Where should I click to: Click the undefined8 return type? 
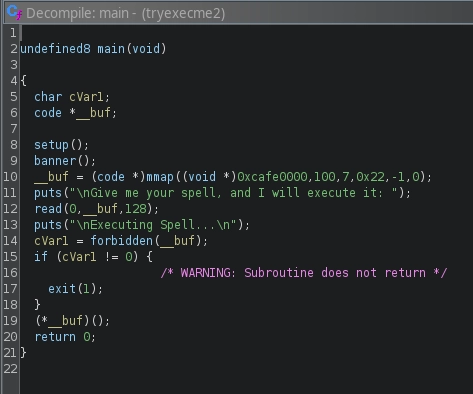tap(55, 49)
